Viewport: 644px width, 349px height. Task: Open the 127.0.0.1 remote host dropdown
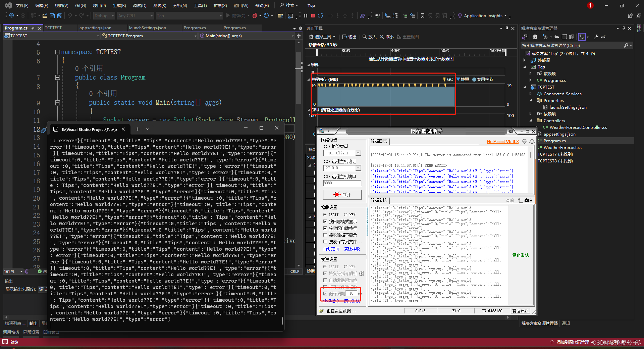358,168
